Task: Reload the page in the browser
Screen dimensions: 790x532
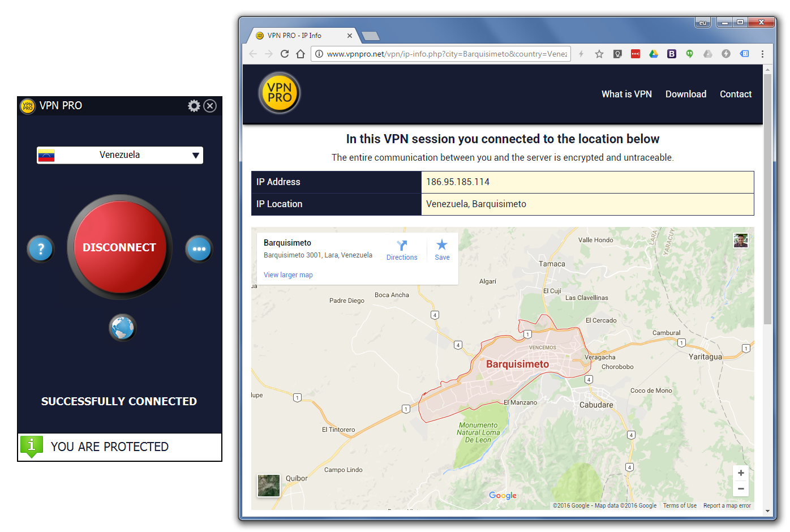Action: pyautogui.click(x=285, y=54)
